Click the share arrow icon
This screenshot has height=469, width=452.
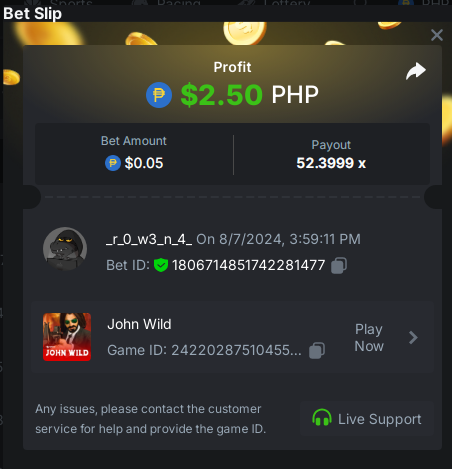coord(416,71)
